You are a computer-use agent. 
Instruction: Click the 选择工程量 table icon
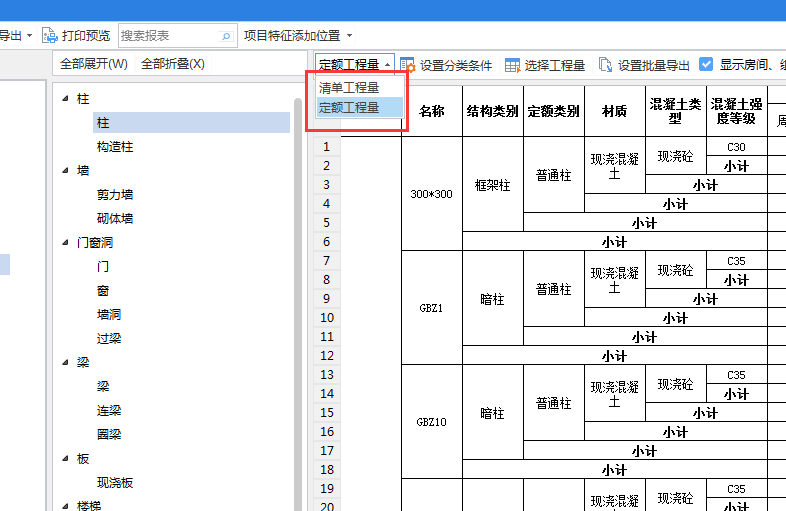click(x=512, y=65)
